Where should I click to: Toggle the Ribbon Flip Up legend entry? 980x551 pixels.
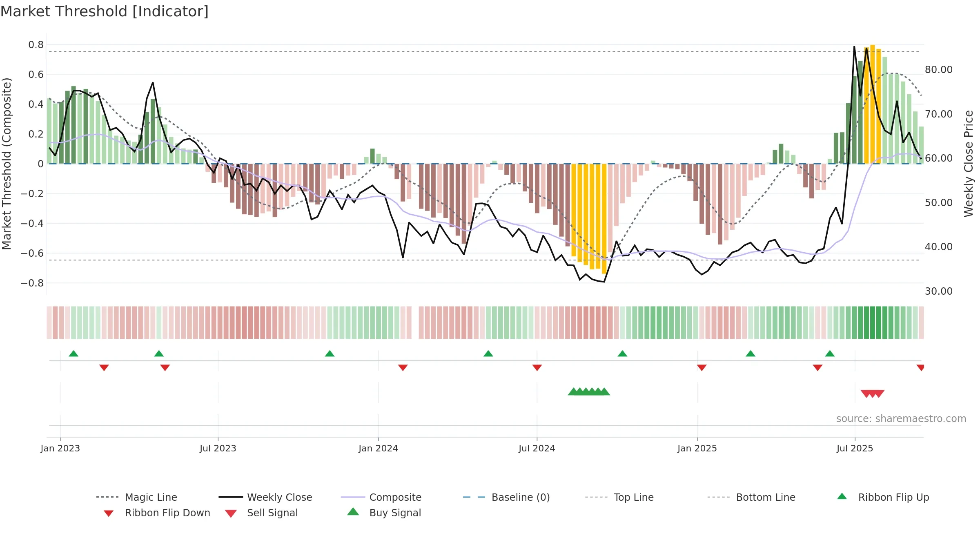[x=883, y=497]
